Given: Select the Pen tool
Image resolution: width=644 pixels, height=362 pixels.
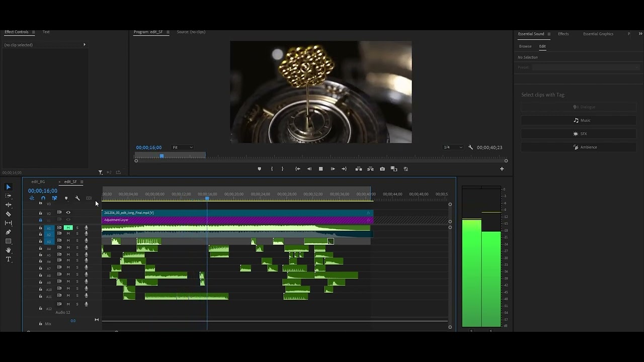Looking at the screenshot, I should pos(8,232).
